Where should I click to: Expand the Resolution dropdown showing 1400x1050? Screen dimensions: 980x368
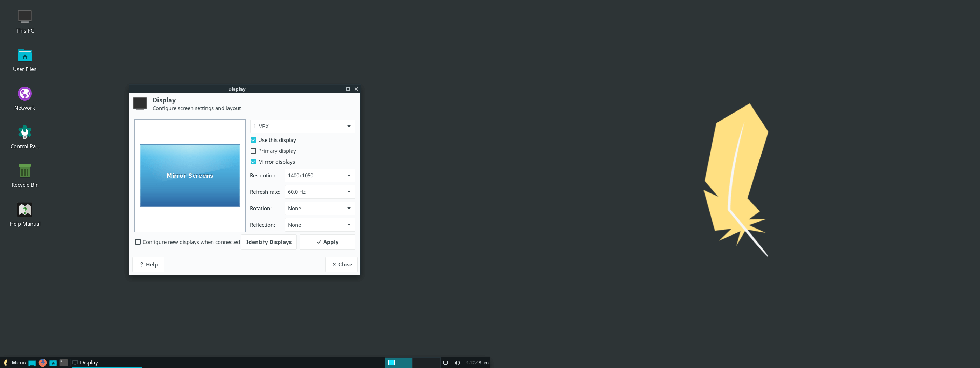tap(320, 175)
